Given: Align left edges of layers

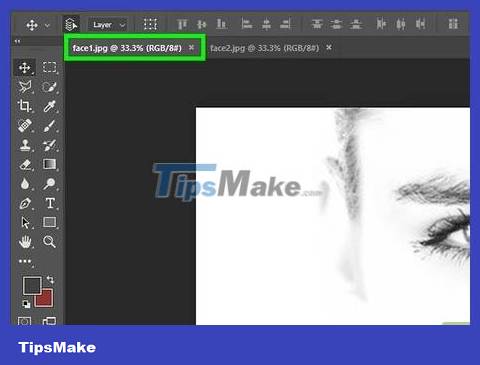Looking at the screenshot, I should pyautogui.click(x=247, y=24).
